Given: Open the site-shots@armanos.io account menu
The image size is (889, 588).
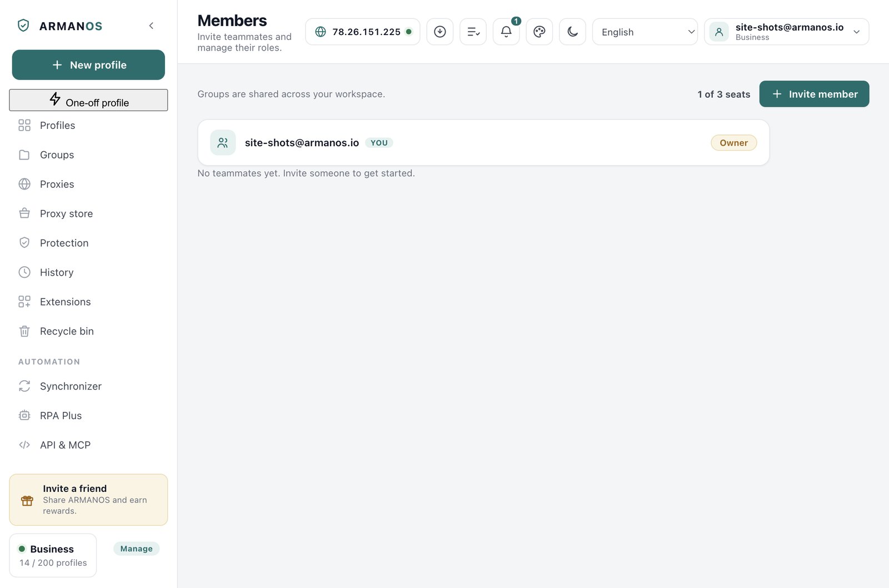Looking at the screenshot, I should tap(787, 32).
